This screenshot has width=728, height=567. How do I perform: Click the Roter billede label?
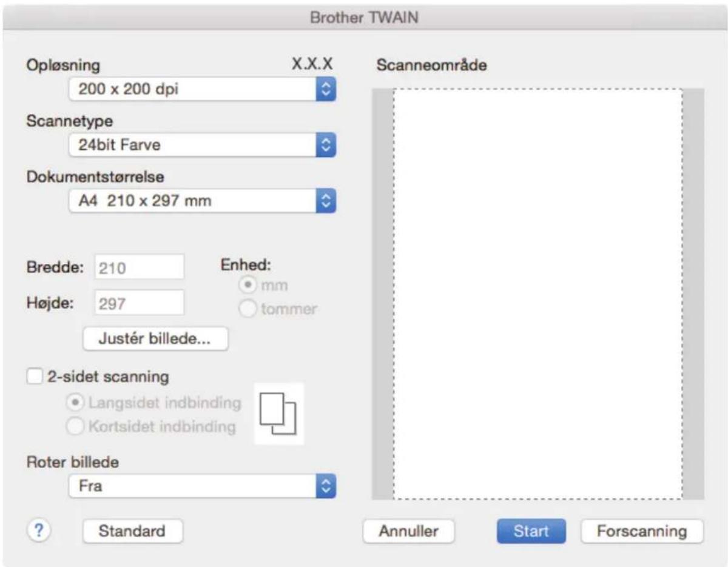[x=72, y=462]
